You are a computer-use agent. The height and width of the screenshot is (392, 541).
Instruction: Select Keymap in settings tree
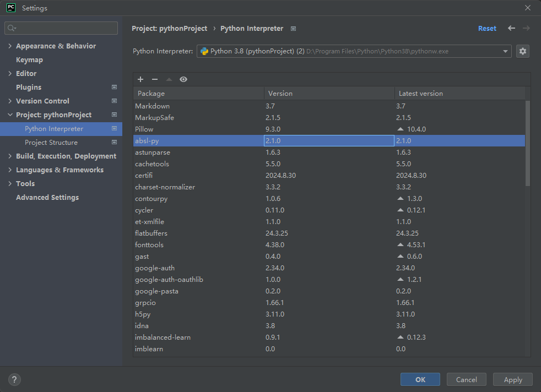click(29, 59)
